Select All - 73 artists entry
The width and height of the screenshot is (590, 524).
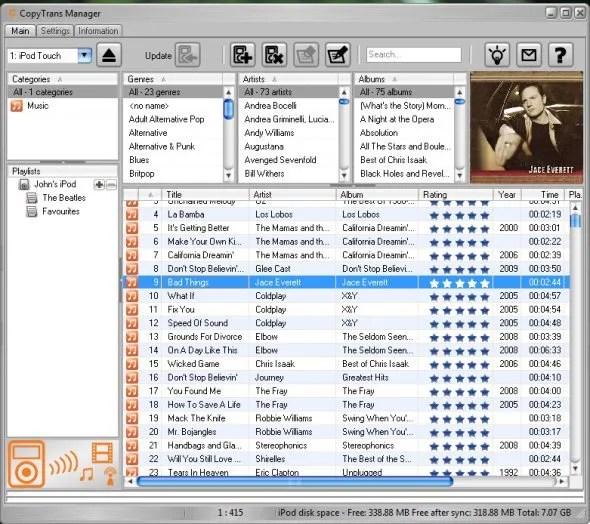[289, 92]
